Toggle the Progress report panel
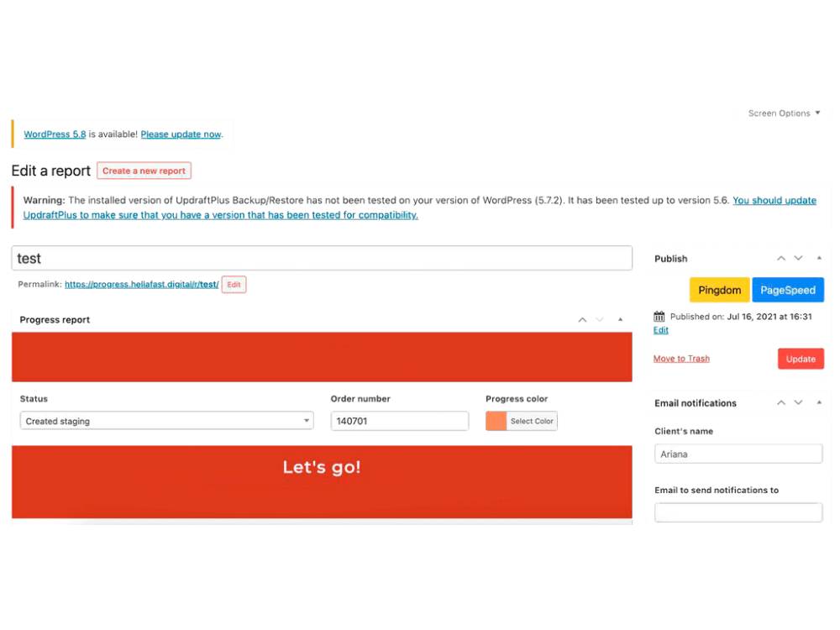Image resolution: width=840 pixels, height=630 pixels. coord(621,320)
